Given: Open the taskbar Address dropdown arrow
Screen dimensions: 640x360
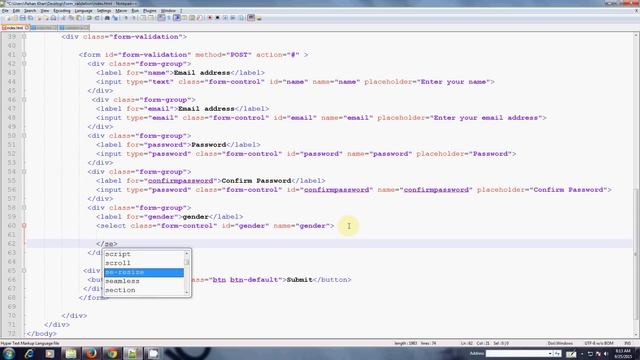Looking at the screenshot, I should (x=550, y=353).
